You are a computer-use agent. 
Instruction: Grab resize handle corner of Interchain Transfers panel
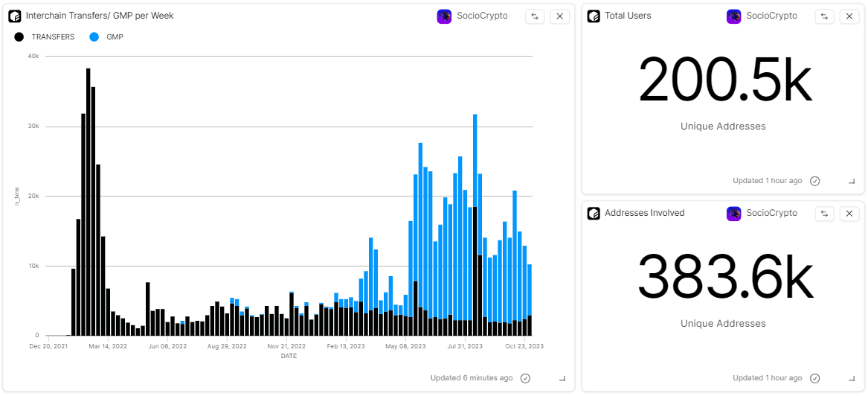(x=562, y=379)
